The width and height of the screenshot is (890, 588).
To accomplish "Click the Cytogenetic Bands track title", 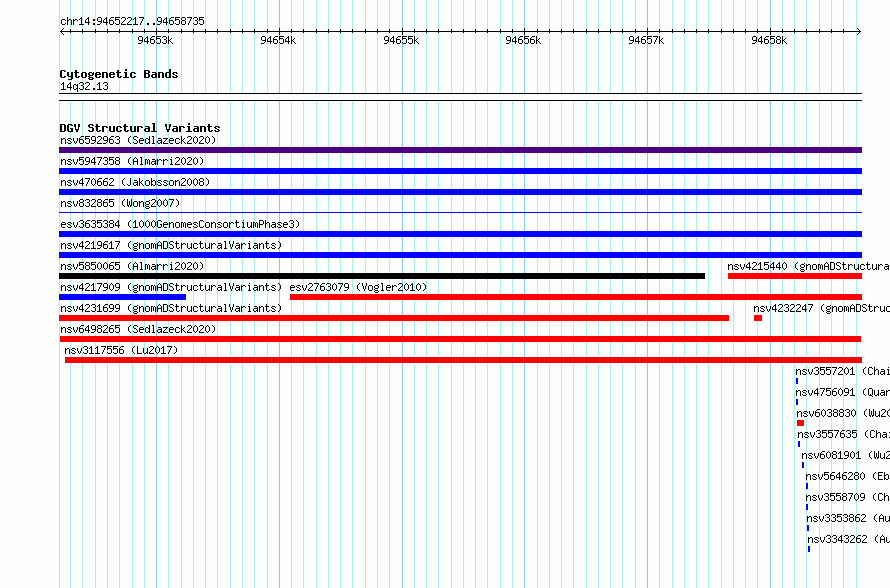I will point(119,74).
